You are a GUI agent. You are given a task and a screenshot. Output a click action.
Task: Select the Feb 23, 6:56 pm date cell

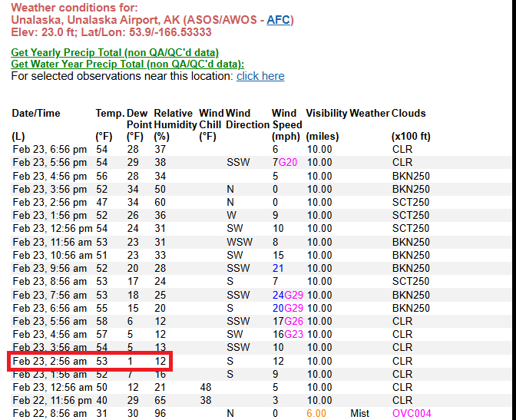[49, 149]
